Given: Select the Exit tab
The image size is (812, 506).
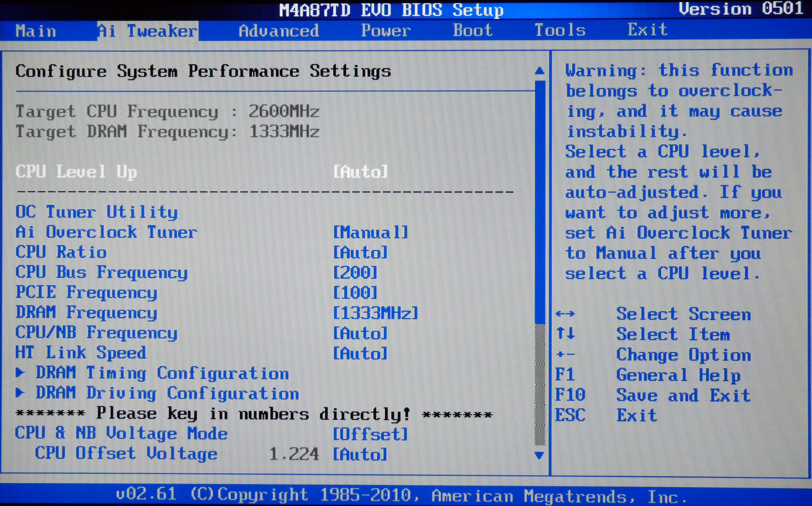Looking at the screenshot, I should tap(647, 30).
